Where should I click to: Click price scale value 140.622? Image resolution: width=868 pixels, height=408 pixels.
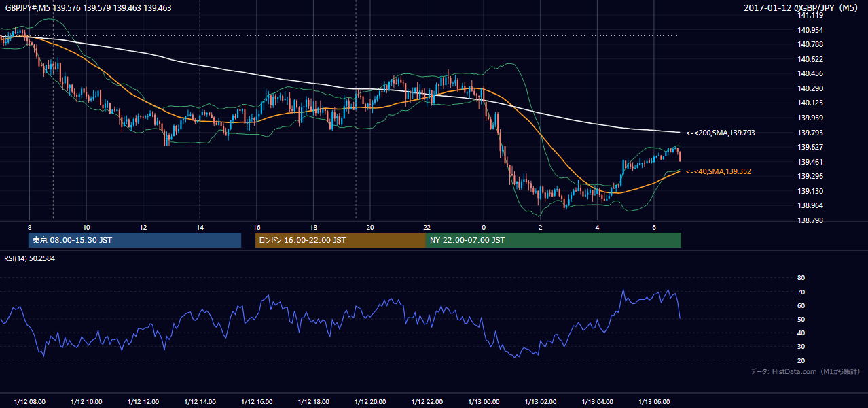[812, 59]
